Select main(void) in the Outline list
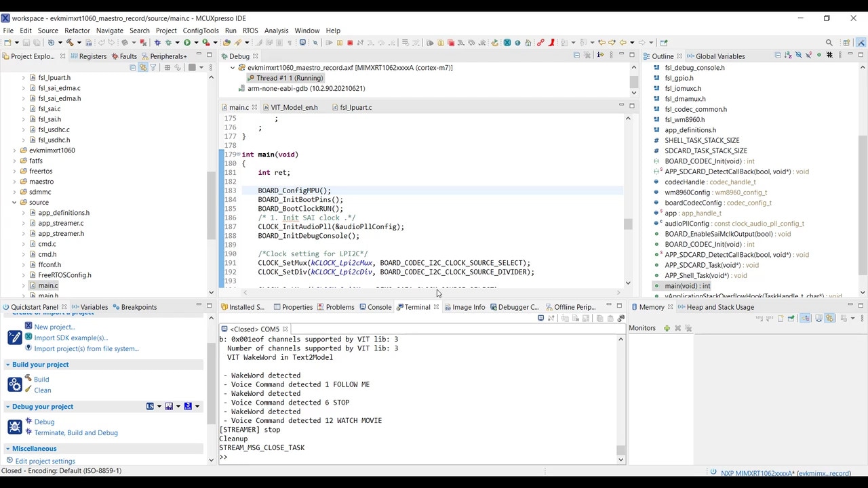This screenshot has width=868, height=488. point(687,286)
